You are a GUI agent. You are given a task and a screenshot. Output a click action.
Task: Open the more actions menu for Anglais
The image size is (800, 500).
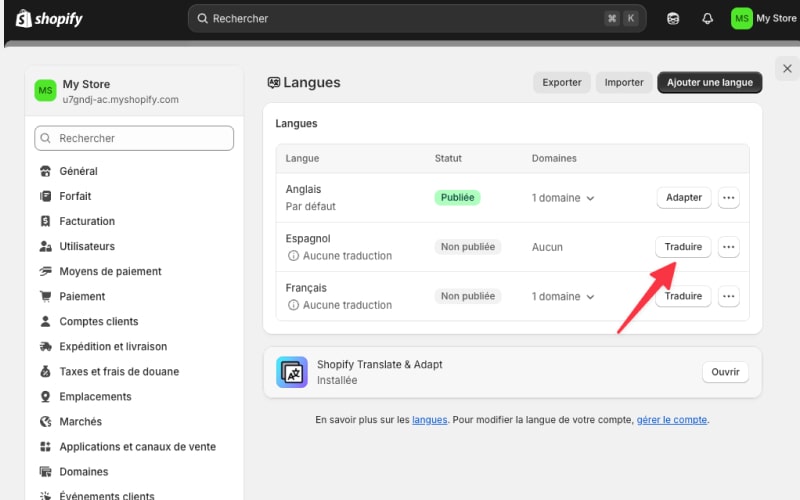(x=728, y=198)
